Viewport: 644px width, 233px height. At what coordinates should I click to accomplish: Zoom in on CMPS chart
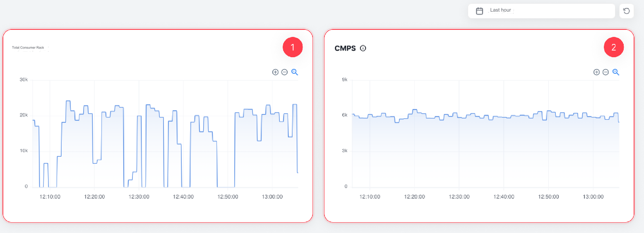pyautogui.click(x=596, y=72)
